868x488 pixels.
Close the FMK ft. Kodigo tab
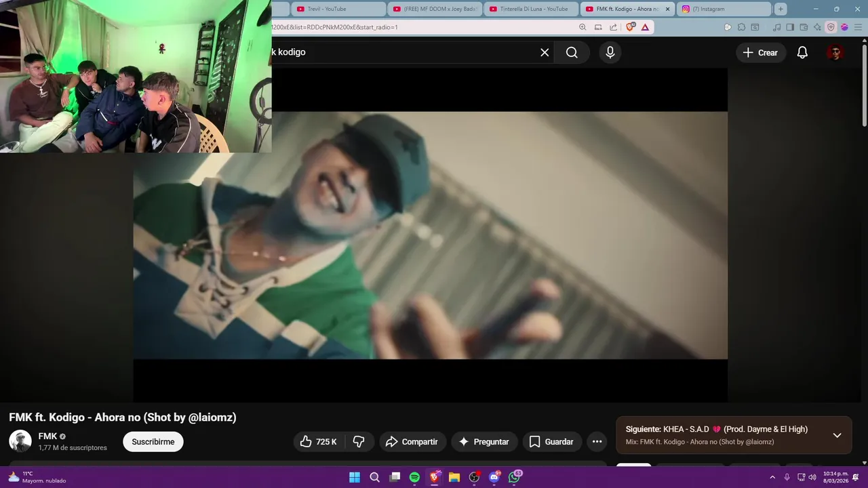[667, 9]
